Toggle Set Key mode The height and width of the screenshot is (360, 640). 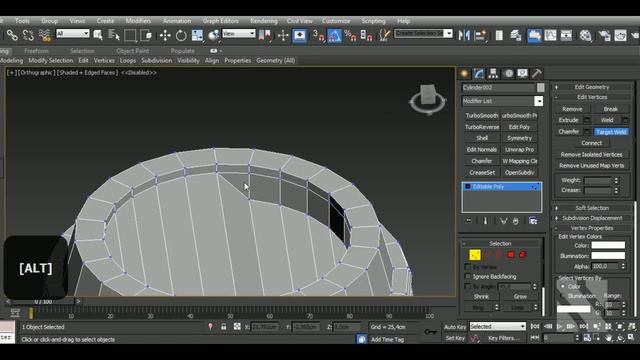click(455, 338)
